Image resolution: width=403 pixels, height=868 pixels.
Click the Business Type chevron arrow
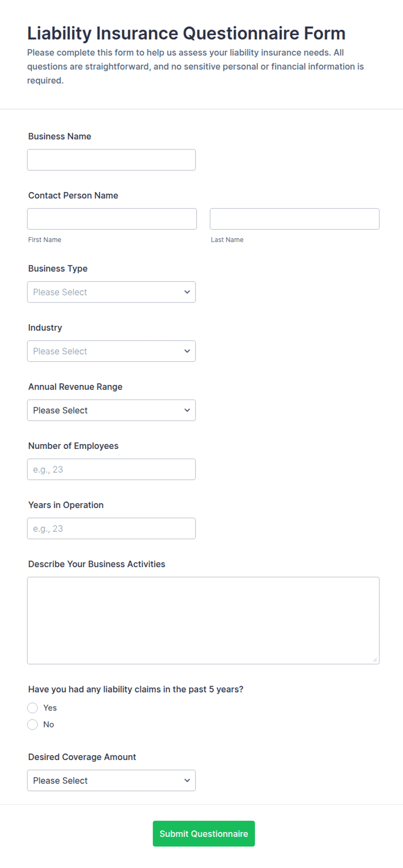[x=187, y=292]
